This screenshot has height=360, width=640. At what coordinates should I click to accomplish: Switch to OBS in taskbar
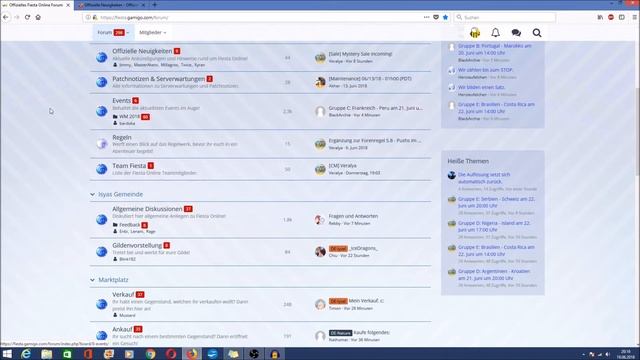point(254,354)
